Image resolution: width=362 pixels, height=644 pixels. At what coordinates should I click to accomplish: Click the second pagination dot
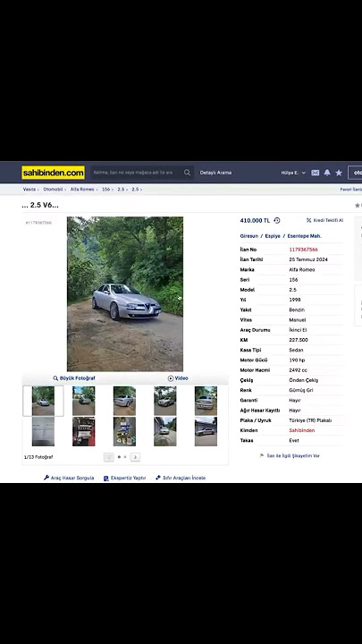[x=125, y=457]
